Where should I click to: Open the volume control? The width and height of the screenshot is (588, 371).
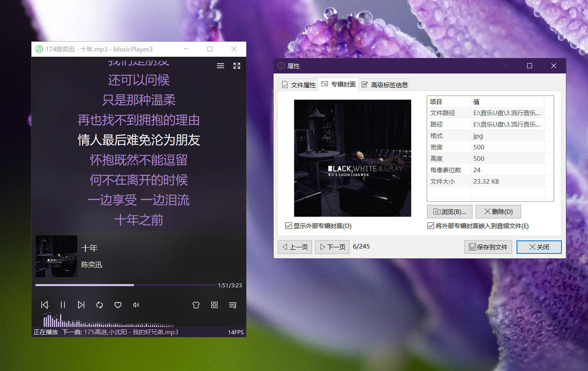tap(136, 305)
